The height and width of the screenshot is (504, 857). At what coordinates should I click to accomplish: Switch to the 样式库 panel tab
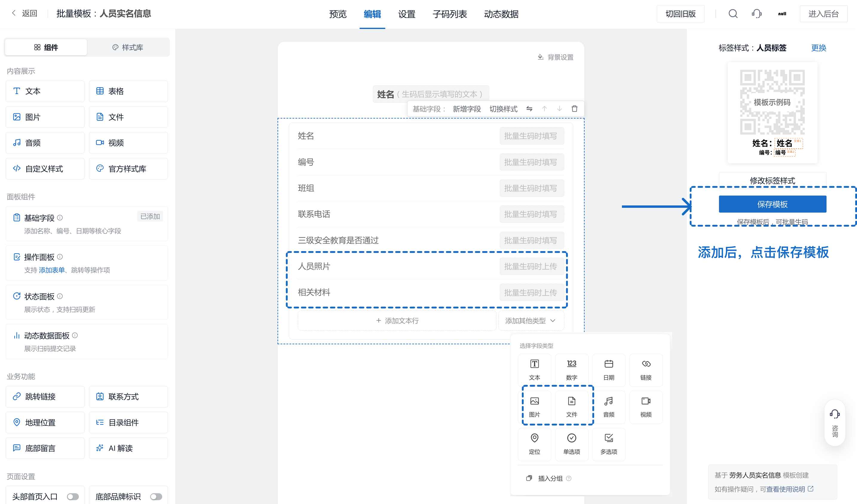128,47
